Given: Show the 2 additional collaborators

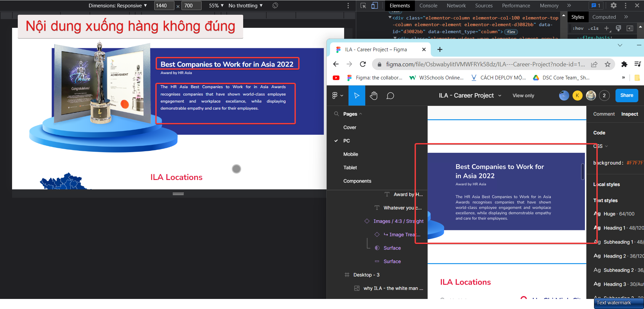Looking at the screenshot, I should pyautogui.click(x=604, y=96).
